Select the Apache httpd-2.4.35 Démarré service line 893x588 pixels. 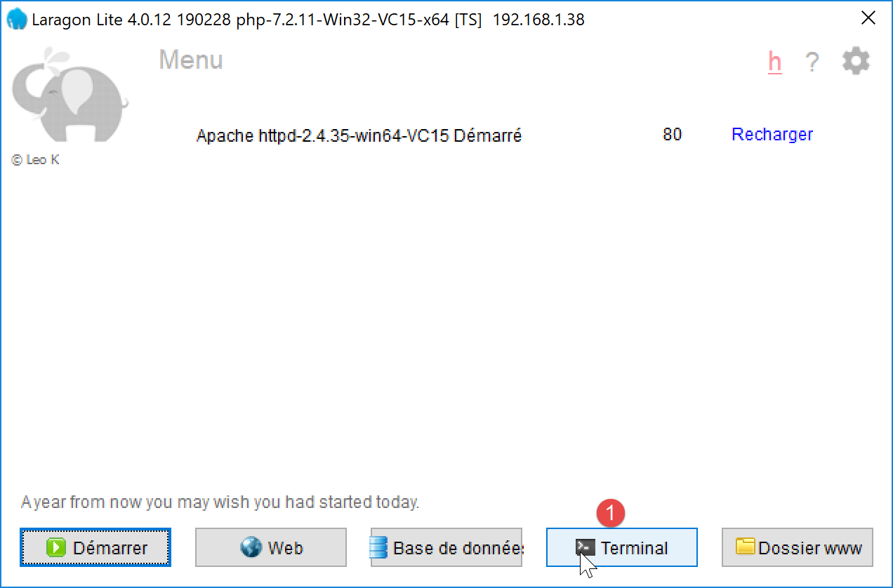(x=359, y=135)
